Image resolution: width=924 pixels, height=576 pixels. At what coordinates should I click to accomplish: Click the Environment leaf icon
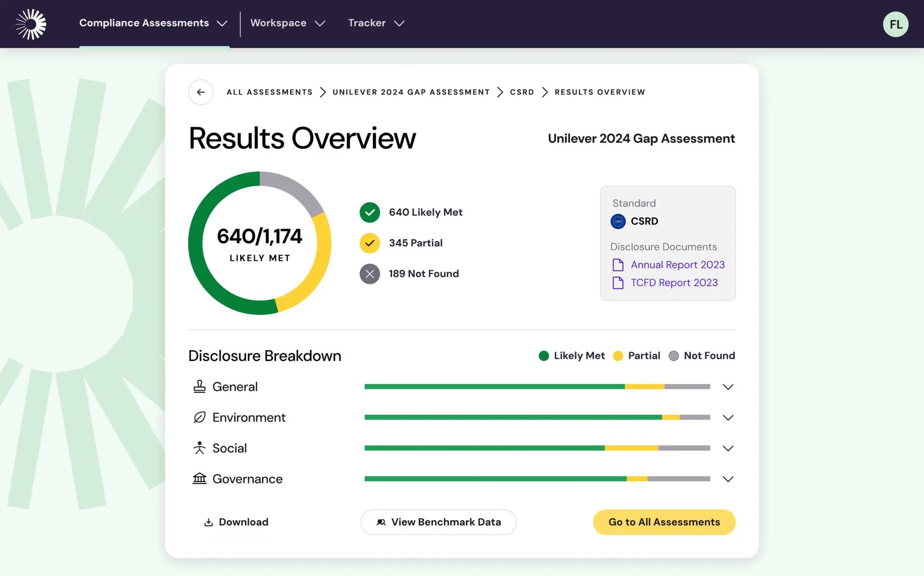(x=199, y=417)
